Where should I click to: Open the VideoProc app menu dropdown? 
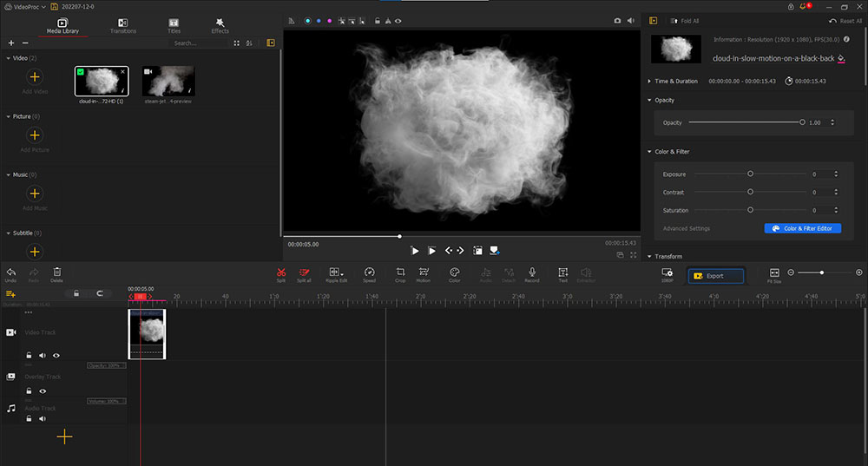point(25,7)
